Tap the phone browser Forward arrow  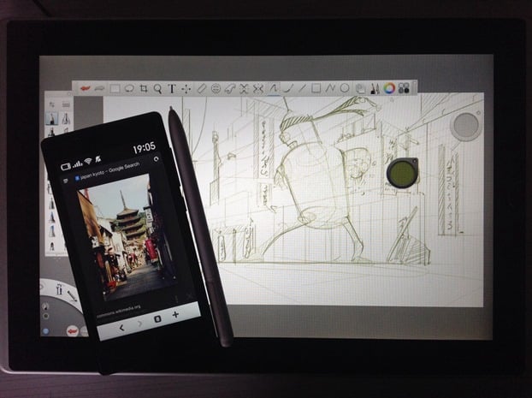click(139, 324)
